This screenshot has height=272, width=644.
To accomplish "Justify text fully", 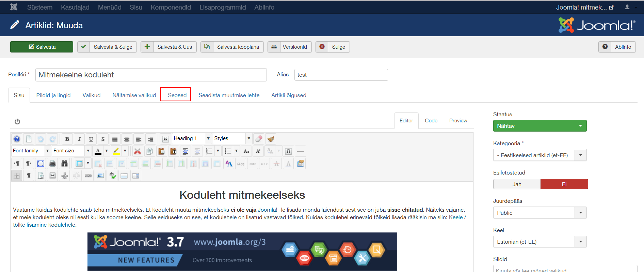I will (115, 139).
